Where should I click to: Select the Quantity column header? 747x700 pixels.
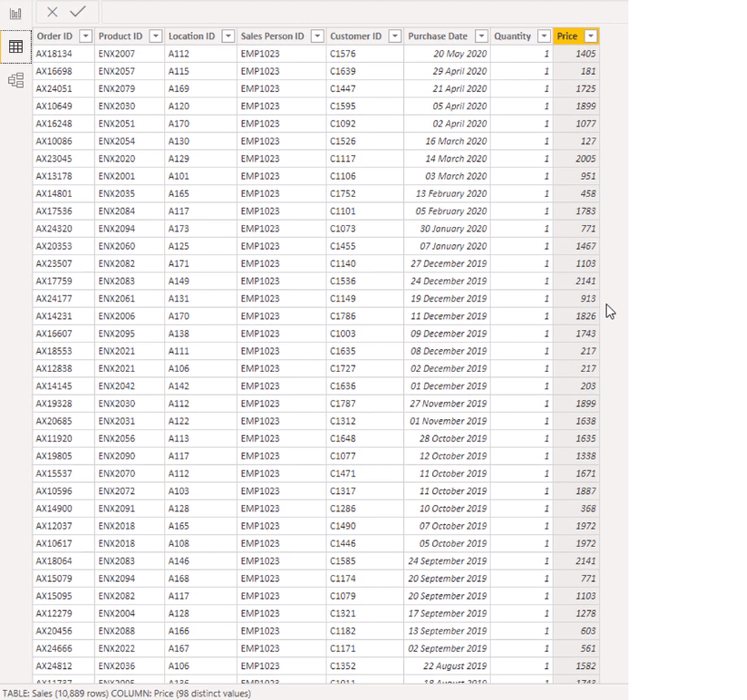(522, 36)
